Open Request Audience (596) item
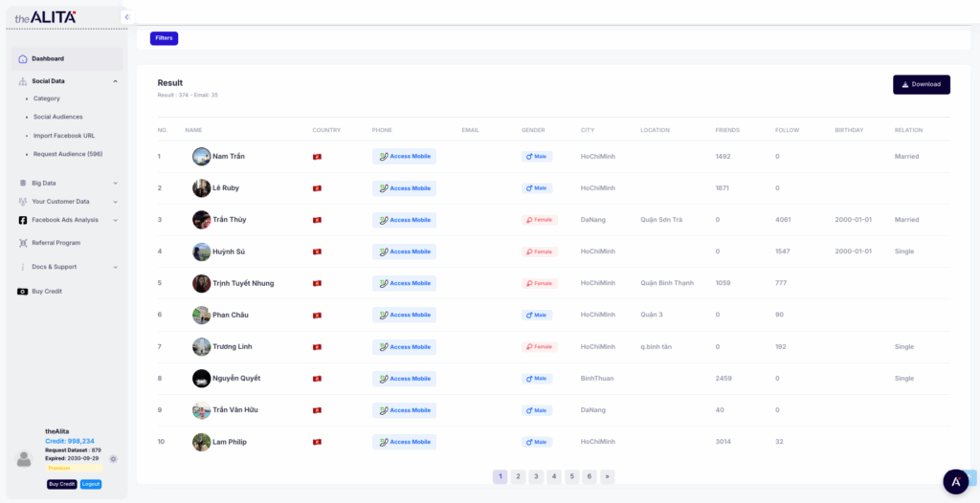Viewport: 980px width, 503px height. point(67,154)
